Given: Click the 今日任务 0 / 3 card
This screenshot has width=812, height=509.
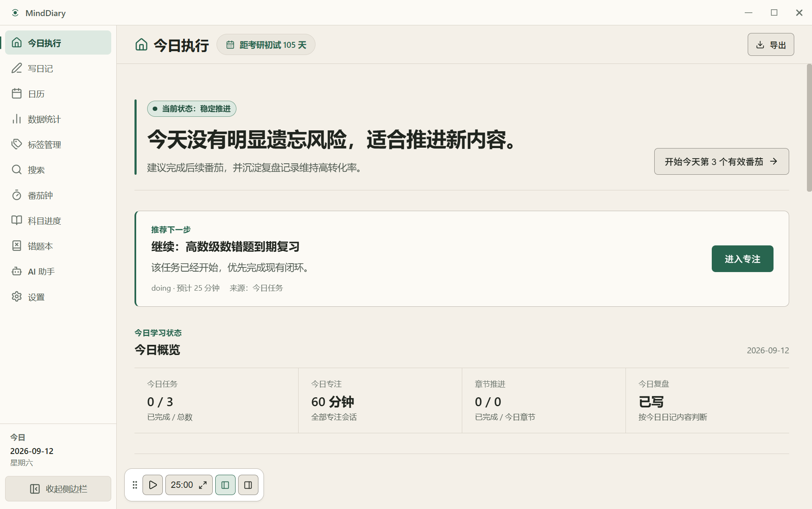Looking at the screenshot, I should pyautogui.click(x=216, y=400).
